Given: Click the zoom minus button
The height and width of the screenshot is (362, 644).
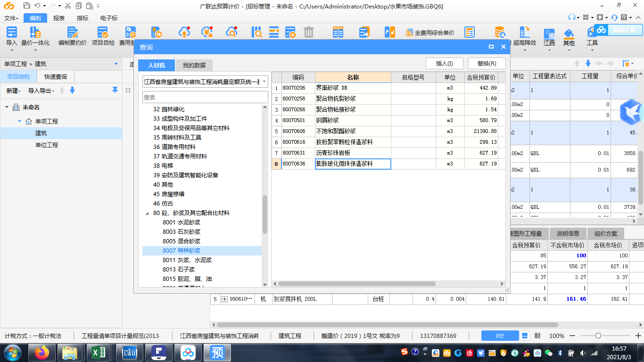Looking at the screenshot, I should 573,336.
